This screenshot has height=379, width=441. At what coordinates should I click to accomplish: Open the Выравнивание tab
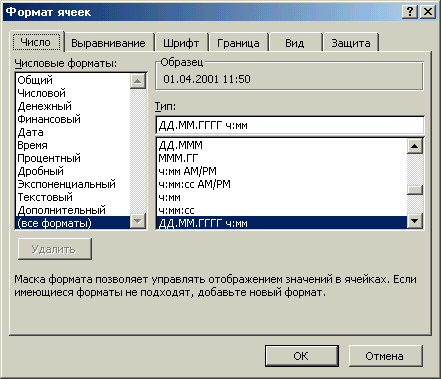point(109,43)
